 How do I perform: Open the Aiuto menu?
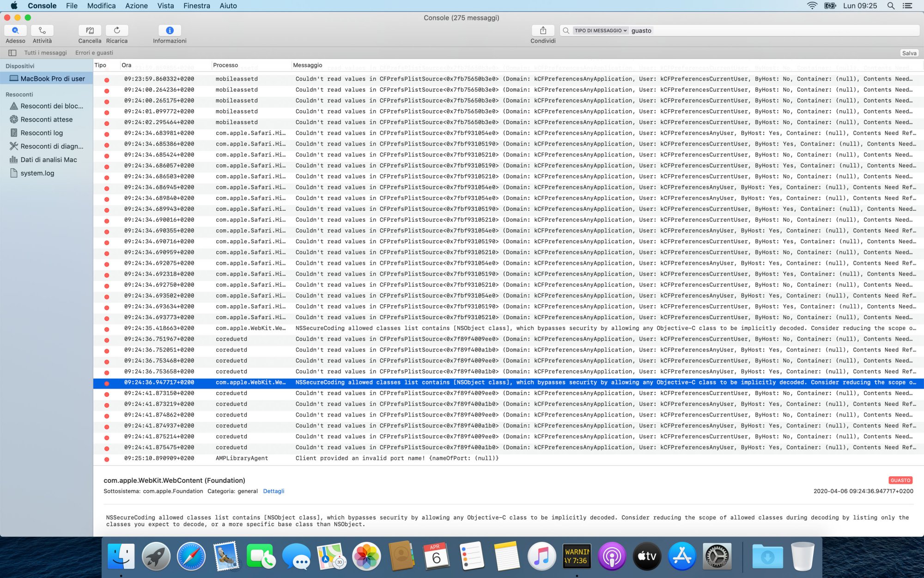tap(228, 6)
